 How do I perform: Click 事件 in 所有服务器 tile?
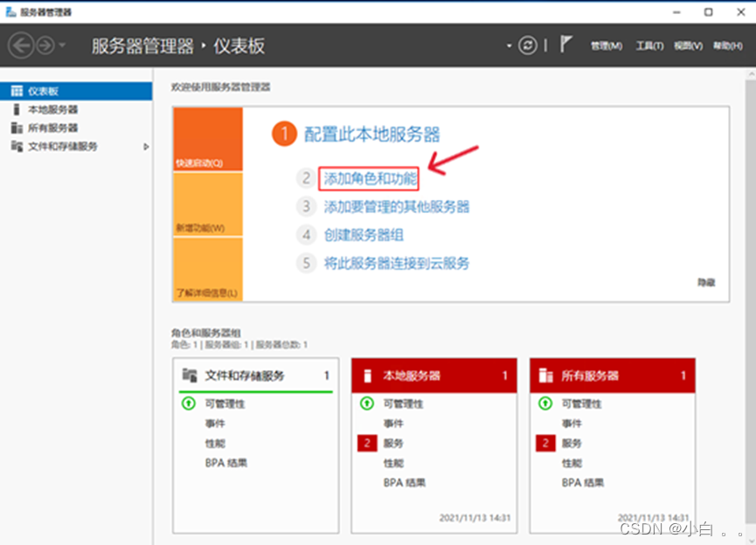[x=572, y=424]
